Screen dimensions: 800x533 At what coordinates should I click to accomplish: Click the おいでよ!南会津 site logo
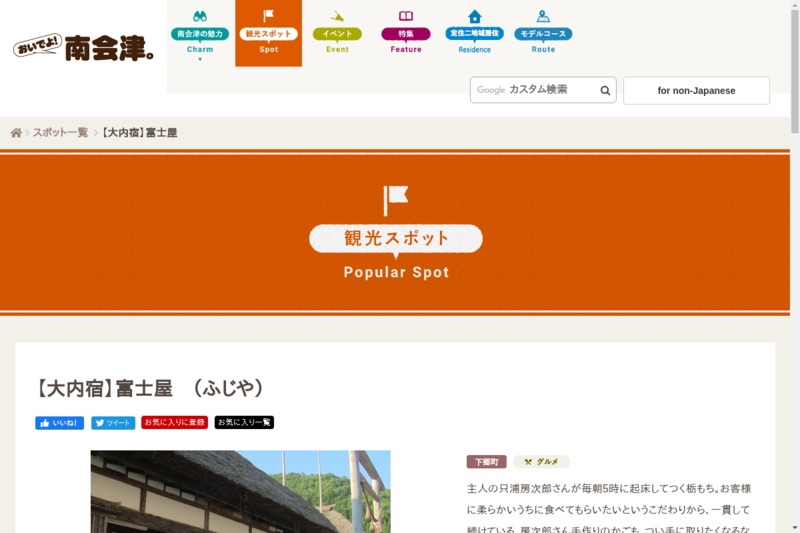click(84, 48)
